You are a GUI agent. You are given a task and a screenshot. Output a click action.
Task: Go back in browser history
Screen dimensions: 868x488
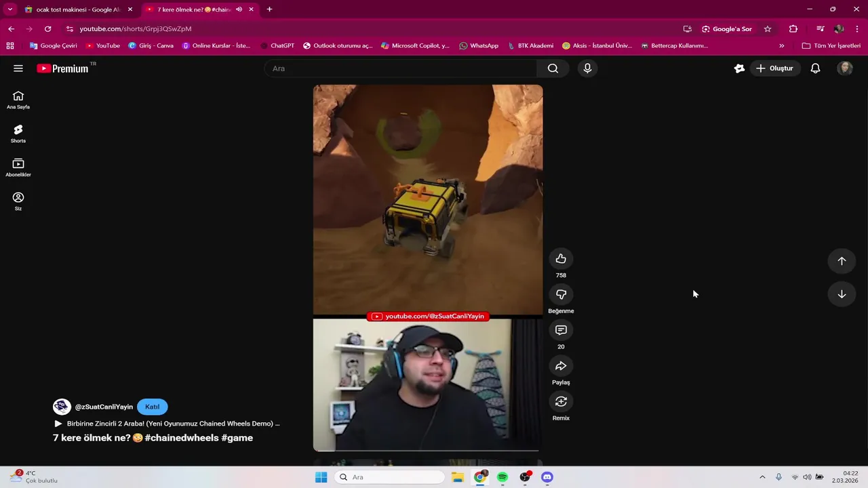pyautogui.click(x=12, y=29)
